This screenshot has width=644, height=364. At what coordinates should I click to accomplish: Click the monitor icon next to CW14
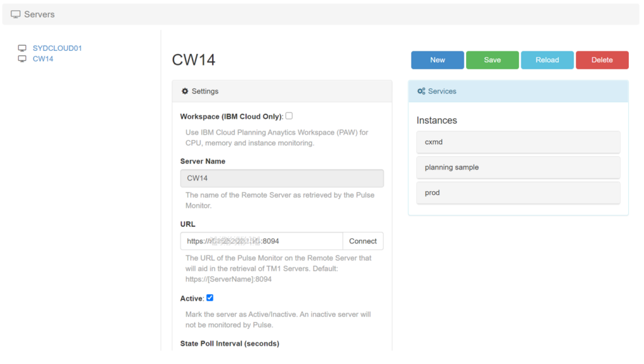pyautogui.click(x=22, y=59)
